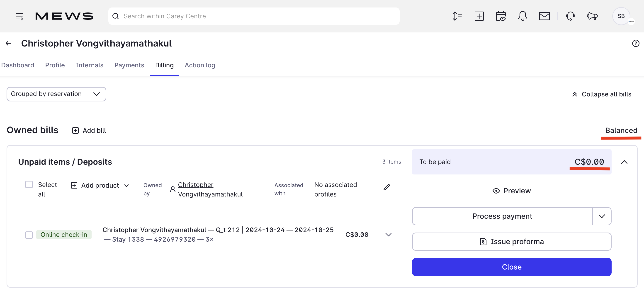Click the megaphone announcements icon
This screenshot has height=292, width=644.
click(x=592, y=16)
